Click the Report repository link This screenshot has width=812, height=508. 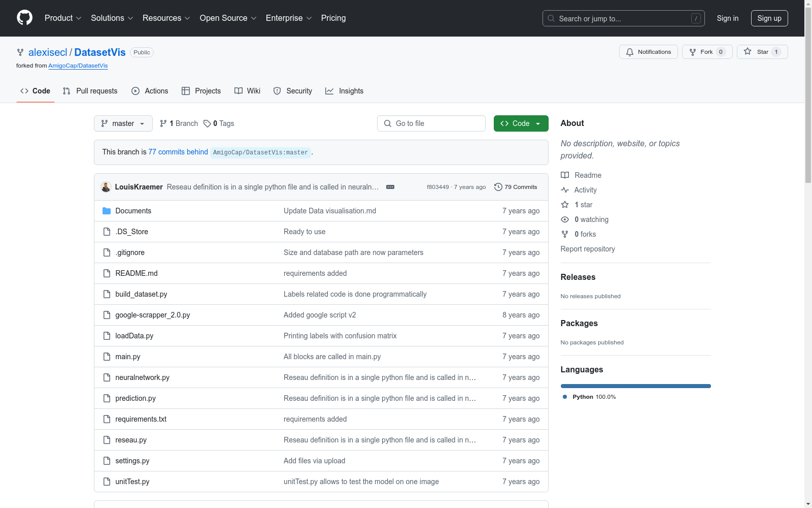click(x=588, y=249)
